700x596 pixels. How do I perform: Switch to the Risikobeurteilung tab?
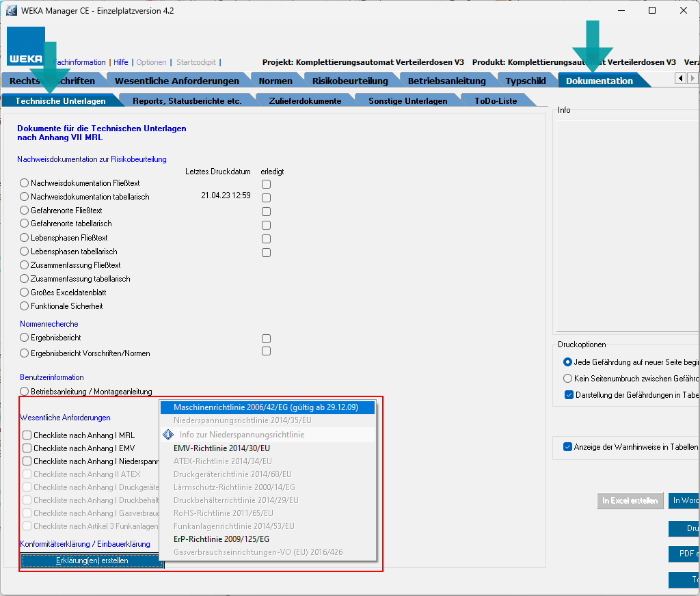click(x=350, y=81)
